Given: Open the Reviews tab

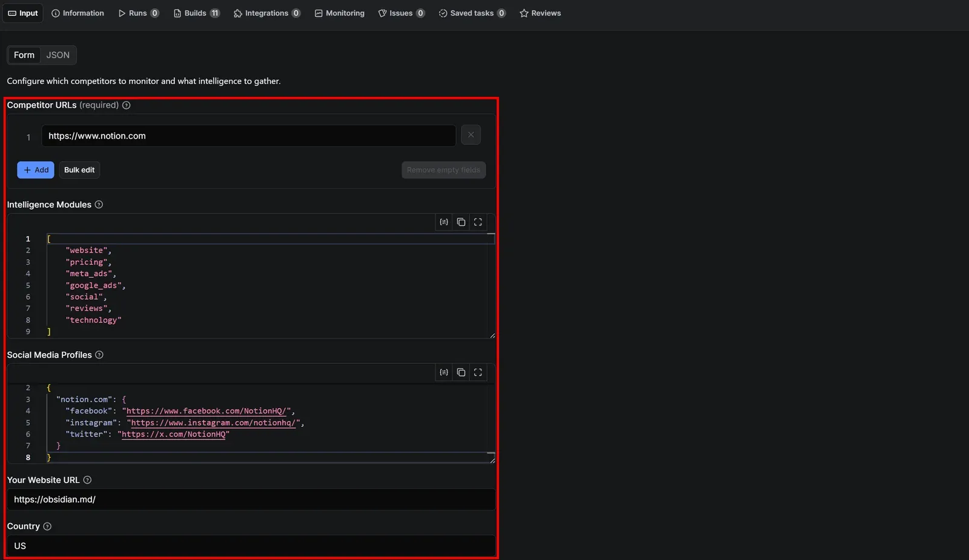Looking at the screenshot, I should pos(540,13).
